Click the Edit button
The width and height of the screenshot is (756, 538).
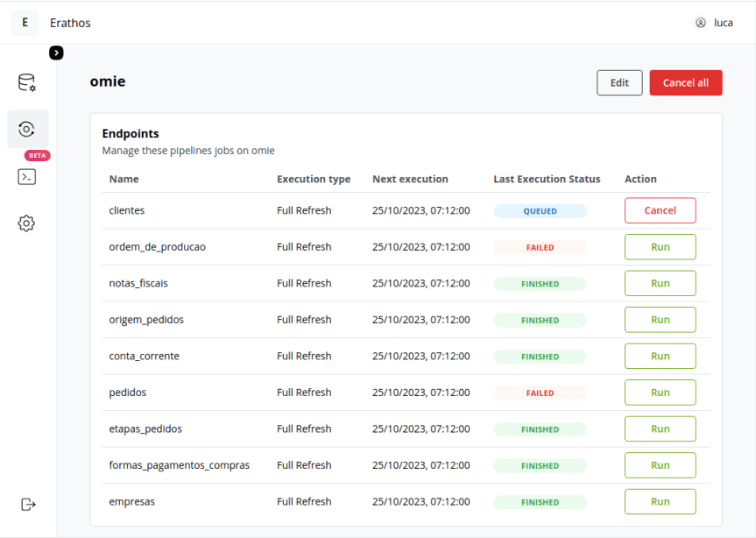(619, 82)
